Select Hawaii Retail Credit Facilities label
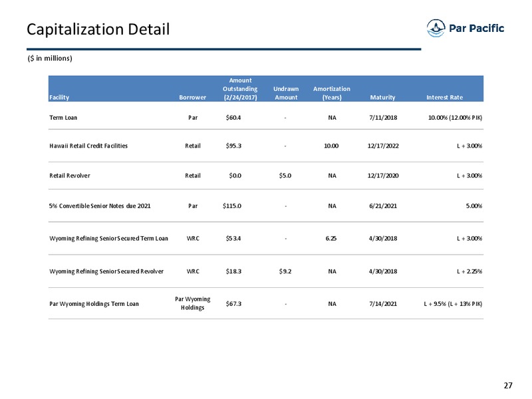The image size is (532, 399). [88, 146]
